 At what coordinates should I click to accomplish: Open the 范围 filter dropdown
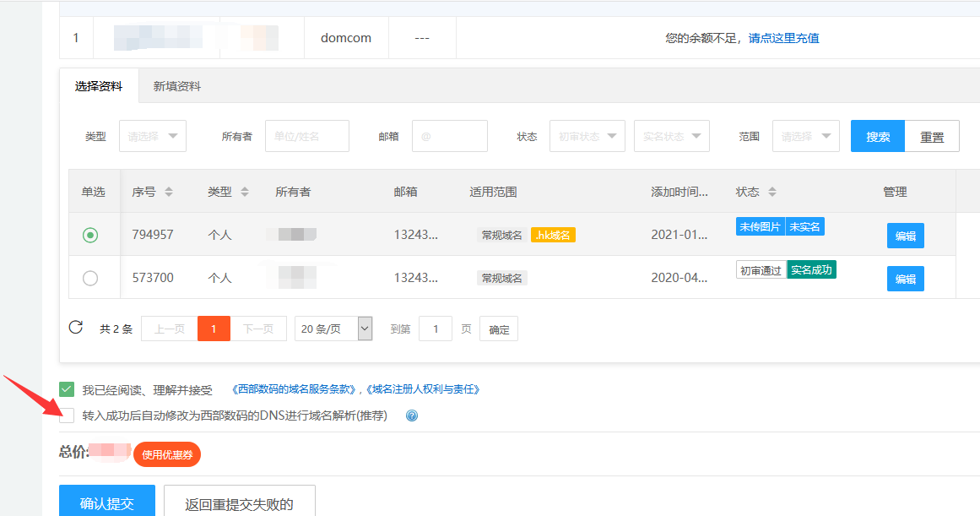[x=805, y=136]
